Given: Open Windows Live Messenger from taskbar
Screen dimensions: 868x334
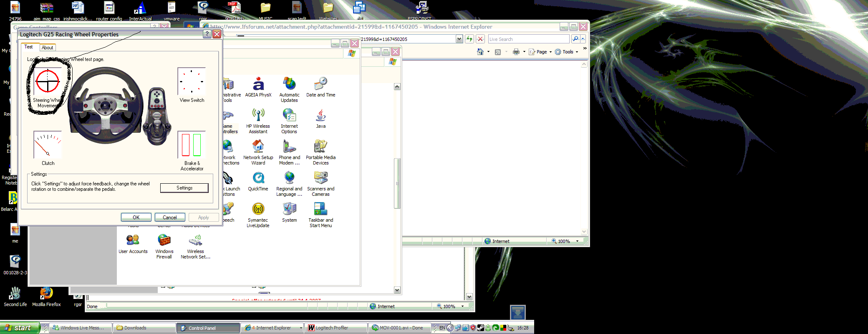Looking at the screenshot, I should click(x=81, y=328).
